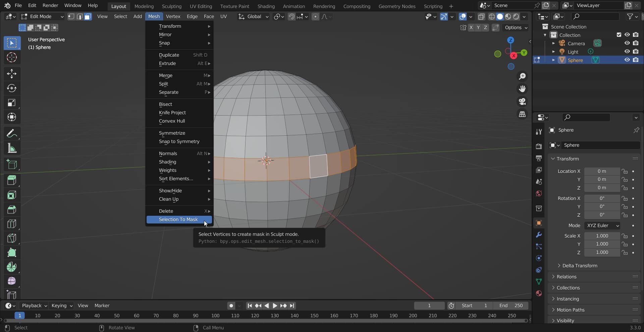Screen dimensions: 644x332
Task: Switch to face select mode
Action: (x=88, y=17)
